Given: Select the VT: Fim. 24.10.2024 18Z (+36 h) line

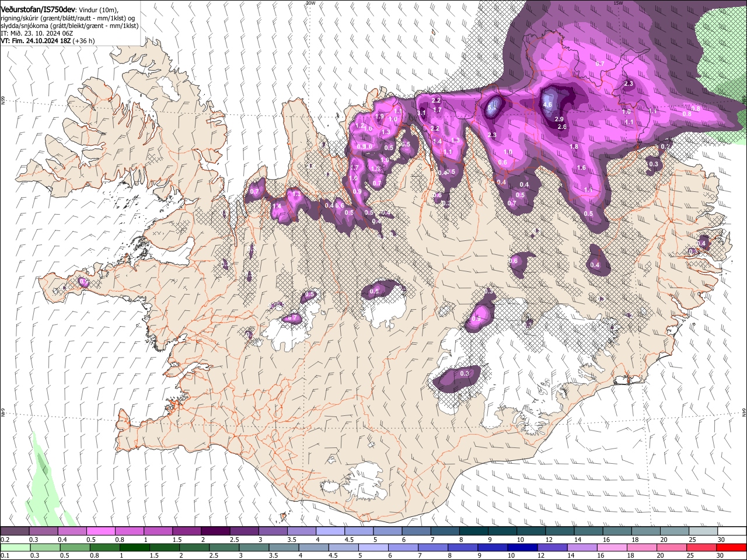Looking at the screenshot, I should click(48, 41).
